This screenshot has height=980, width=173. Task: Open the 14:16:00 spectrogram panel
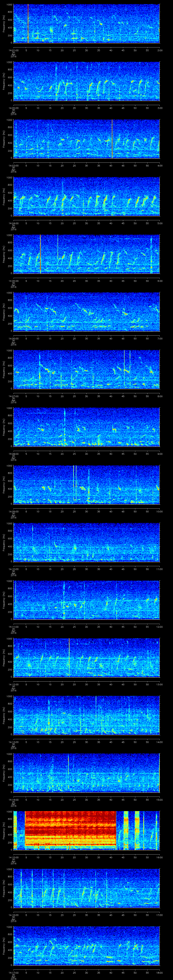pyautogui.click(x=87, y=888)
